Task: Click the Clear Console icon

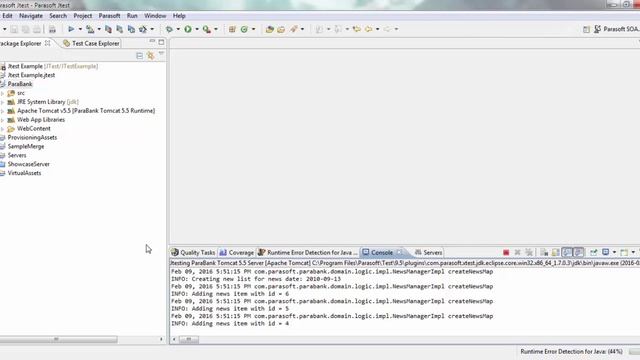Action: (544, 253)
